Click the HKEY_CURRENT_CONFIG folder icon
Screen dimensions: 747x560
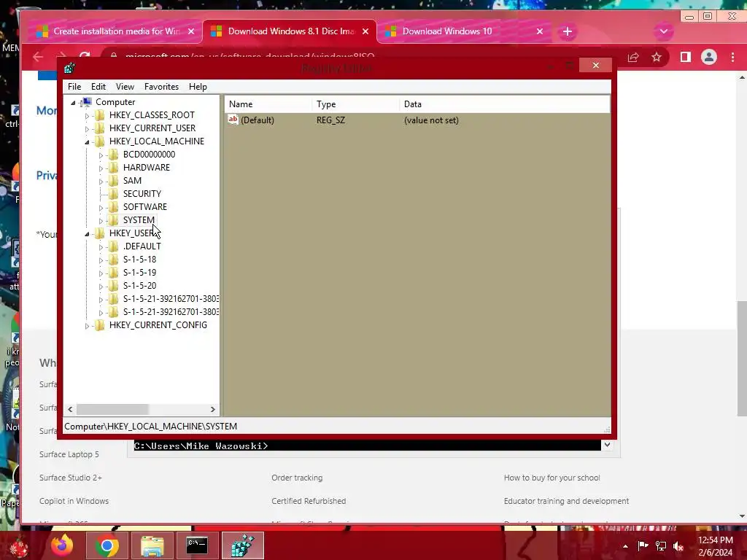coord(99,324)
